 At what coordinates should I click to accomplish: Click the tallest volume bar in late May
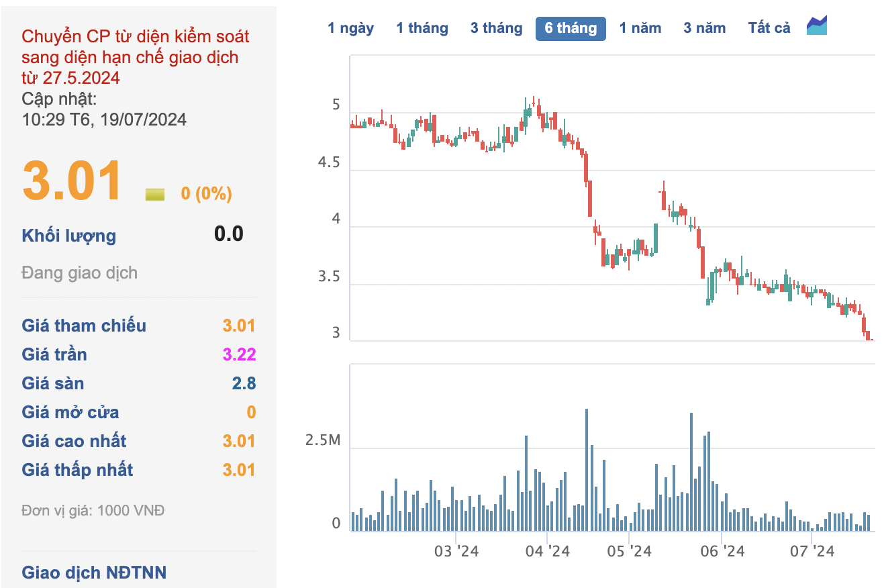click(691, 472)
